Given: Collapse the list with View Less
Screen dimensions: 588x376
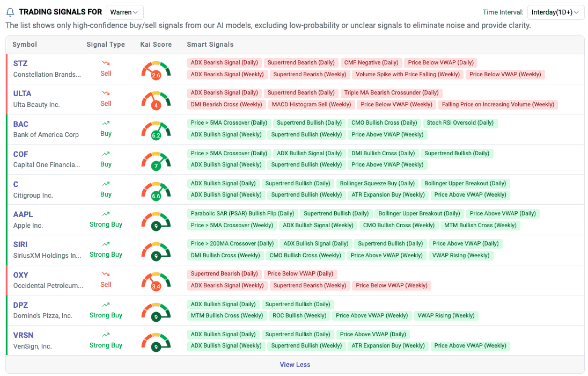Looking at the screenshot, I should (295, 365).
